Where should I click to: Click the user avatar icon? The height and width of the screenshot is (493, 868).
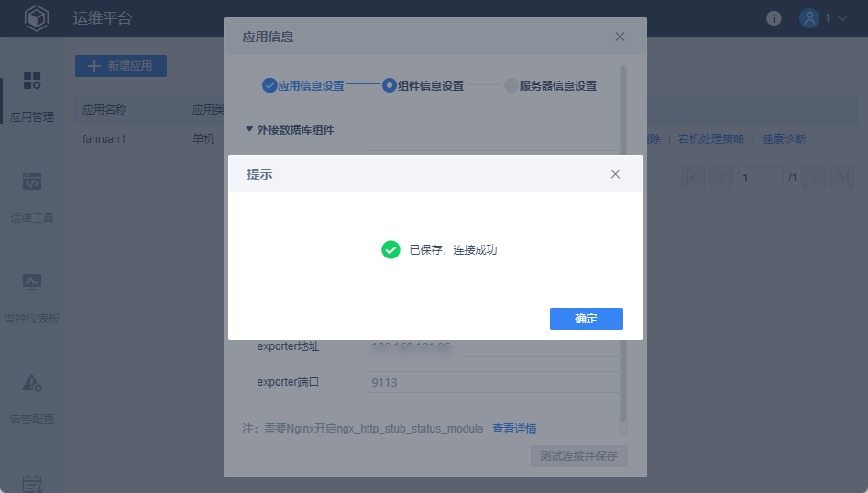809,18
